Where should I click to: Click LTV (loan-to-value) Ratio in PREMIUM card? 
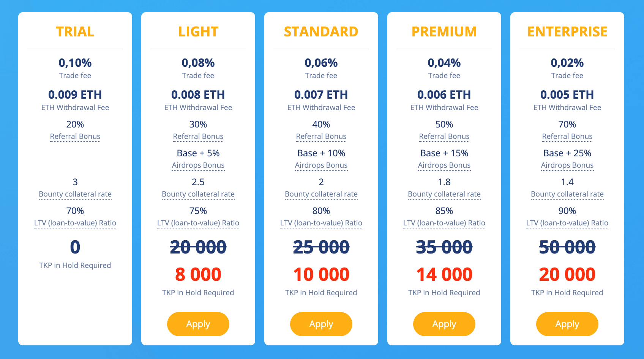(444, 223)
